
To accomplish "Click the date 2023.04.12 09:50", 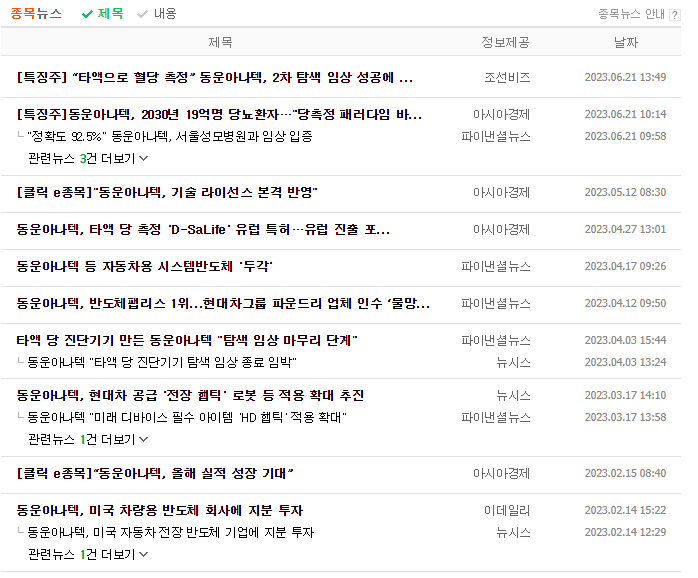I will (x=625, y=303).
